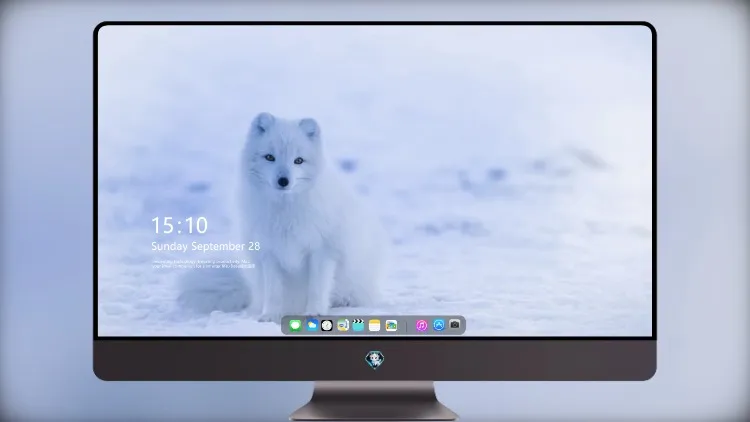750x422 pixels.
Task: Open the yellow Notes app
Action: [x=375, y=325]
